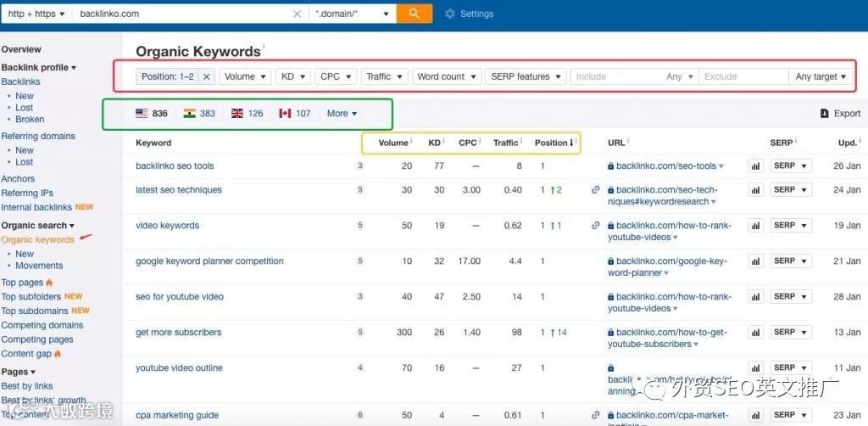Screen dimensions: 868x426
Task: Collapse the Backlink profile section
Action: tap(39, 68)
